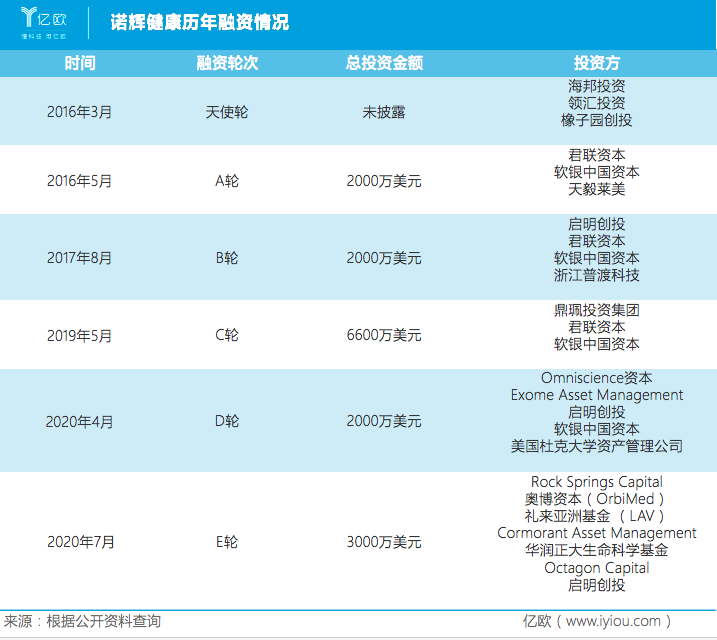Viewport: 717px width, 640px height.
Task: Click investor 华润正大生命科学基金
Action: point(597,550)
